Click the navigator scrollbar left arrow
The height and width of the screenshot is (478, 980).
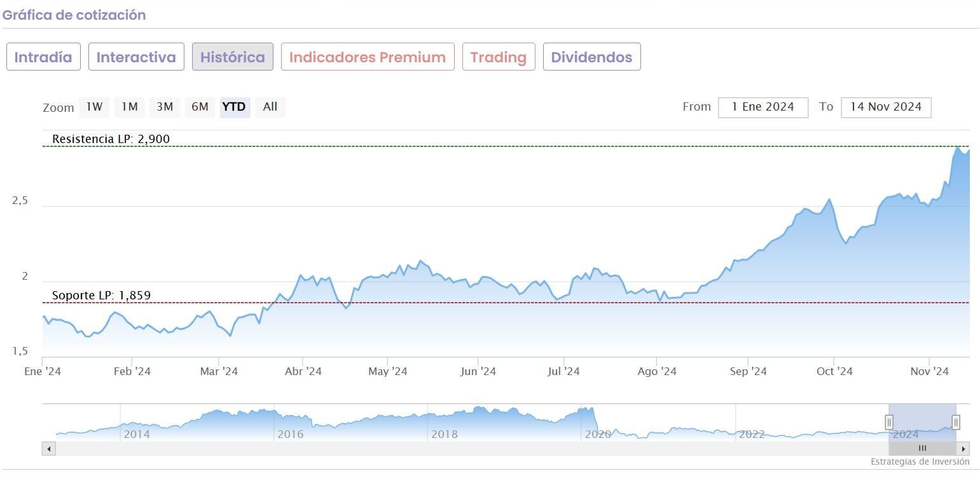(x=49, y=449)
